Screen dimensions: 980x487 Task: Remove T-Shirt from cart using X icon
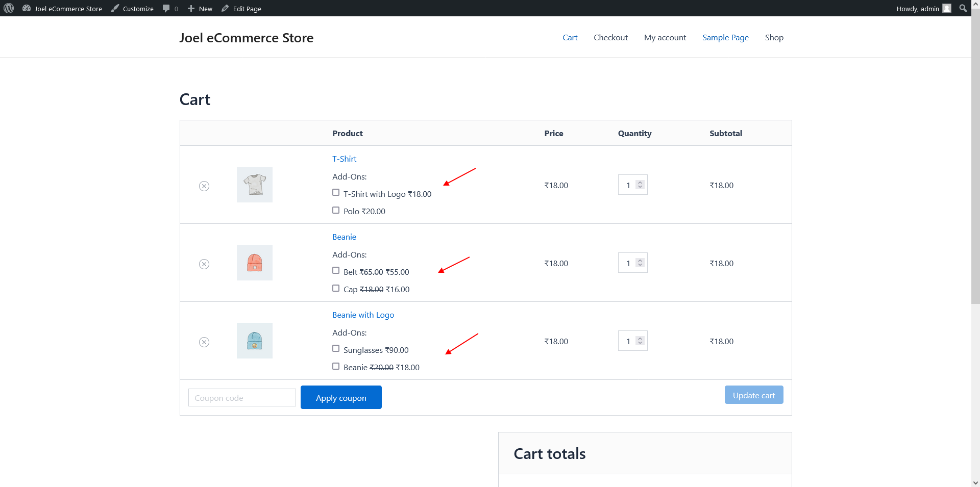[204, 186]
